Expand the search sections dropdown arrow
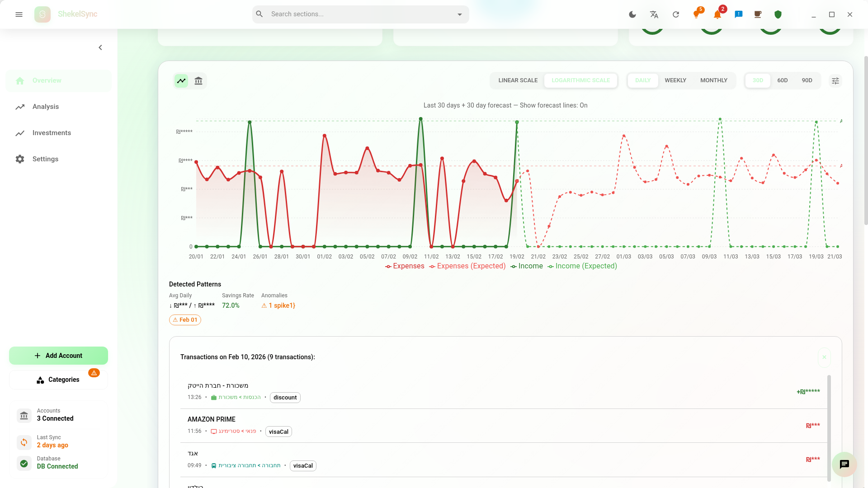This screenshot has width=868, height=488. click(460, 14)
